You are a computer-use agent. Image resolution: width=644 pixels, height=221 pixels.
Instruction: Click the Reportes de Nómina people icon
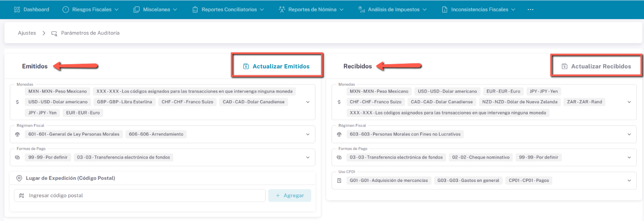point(282,9)
